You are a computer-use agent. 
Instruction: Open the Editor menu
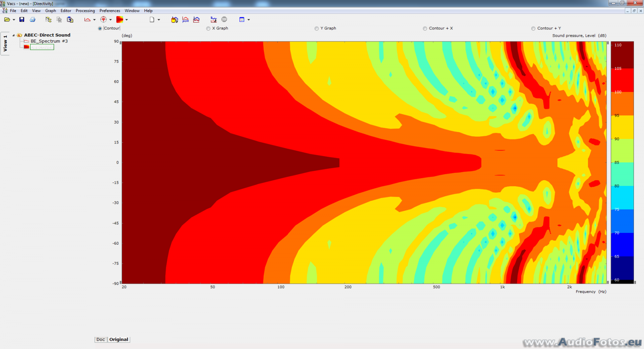(x=66, y=11)
